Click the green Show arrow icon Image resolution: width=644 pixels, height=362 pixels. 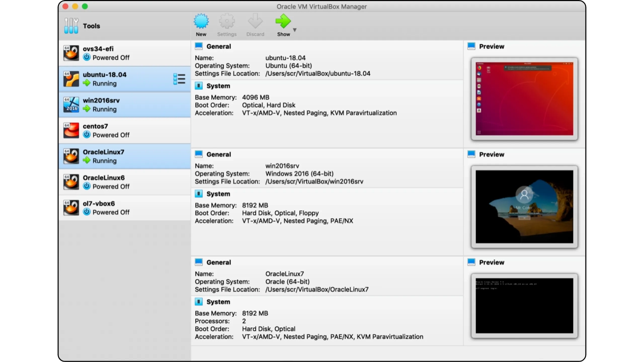click(x=283, y=22)
